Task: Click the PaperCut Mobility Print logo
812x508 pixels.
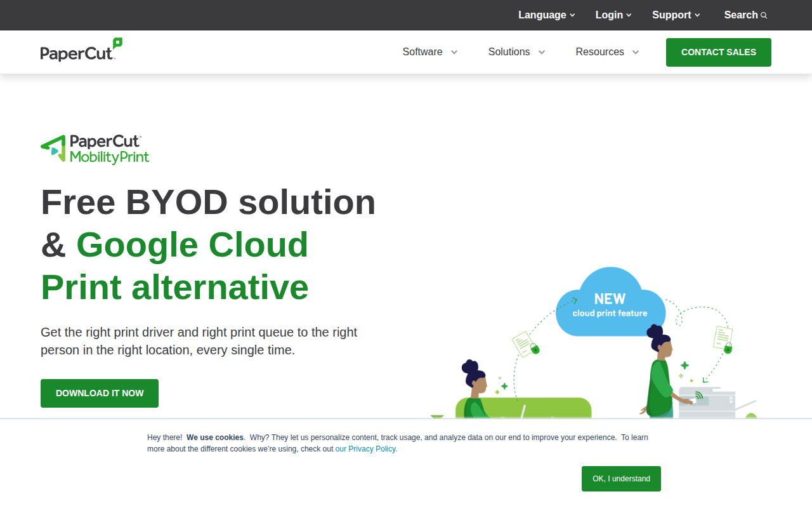Action: 95,149
